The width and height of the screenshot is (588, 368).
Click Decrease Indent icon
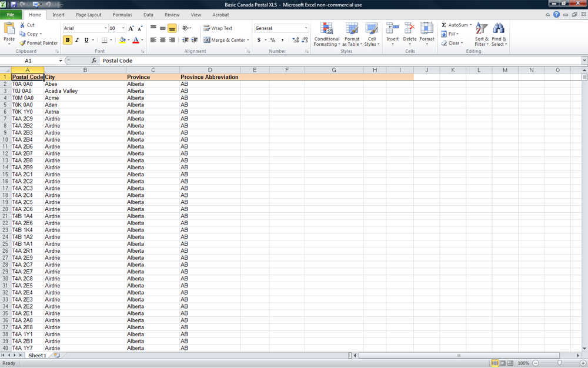pos(185,40)
